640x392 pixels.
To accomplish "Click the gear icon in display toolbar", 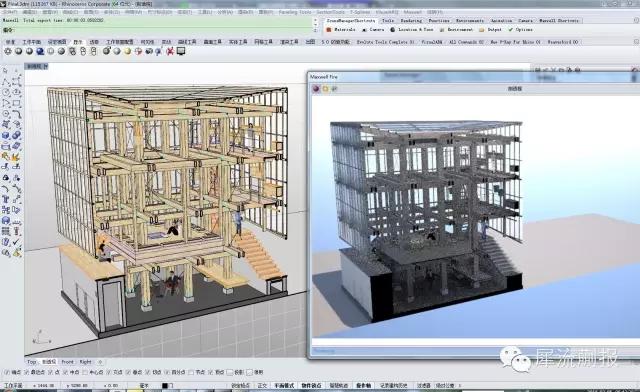I will [x=8, y=51].
